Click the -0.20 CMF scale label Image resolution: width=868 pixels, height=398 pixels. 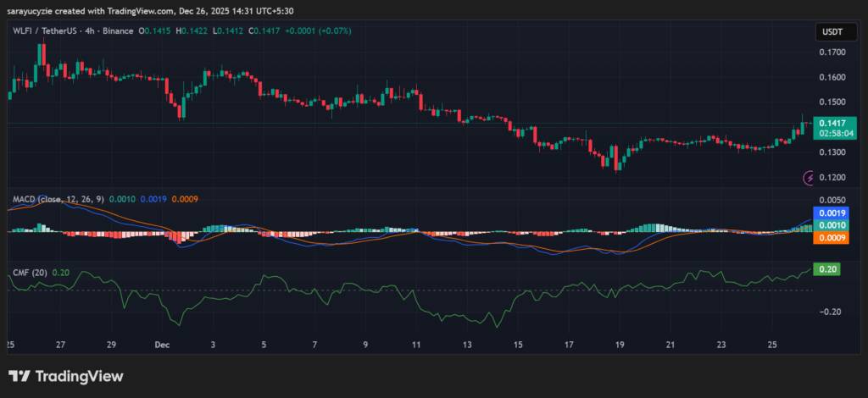(x=829, y=312)
